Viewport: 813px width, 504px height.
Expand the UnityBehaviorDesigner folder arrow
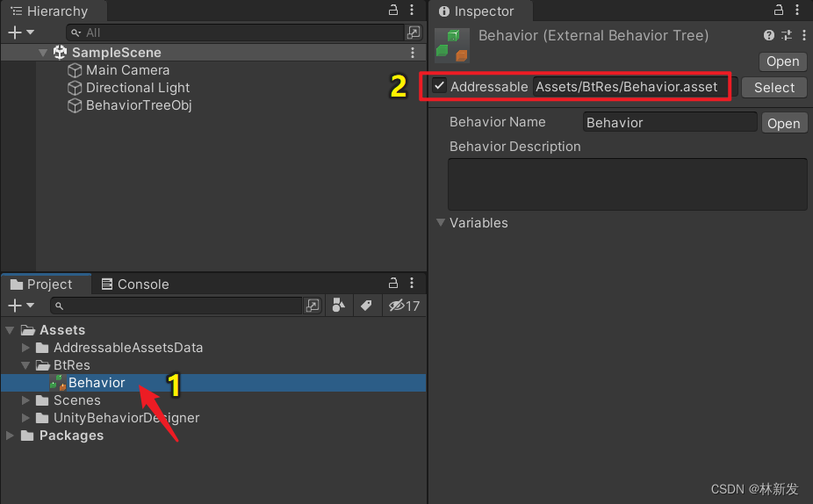pyautogui.click(x=25, y=418)
